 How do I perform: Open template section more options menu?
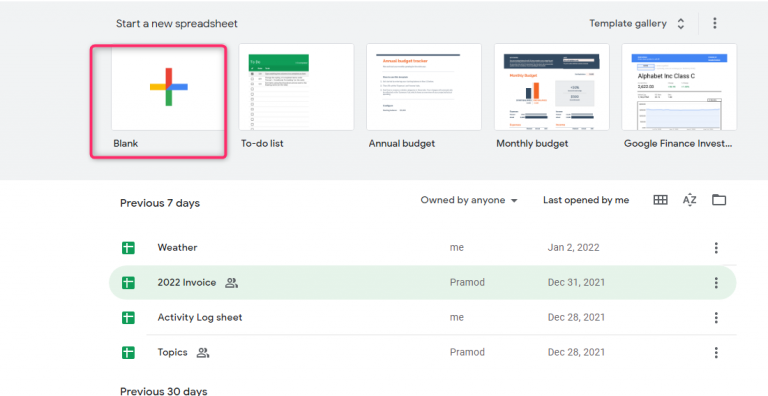tap(715, 23)
